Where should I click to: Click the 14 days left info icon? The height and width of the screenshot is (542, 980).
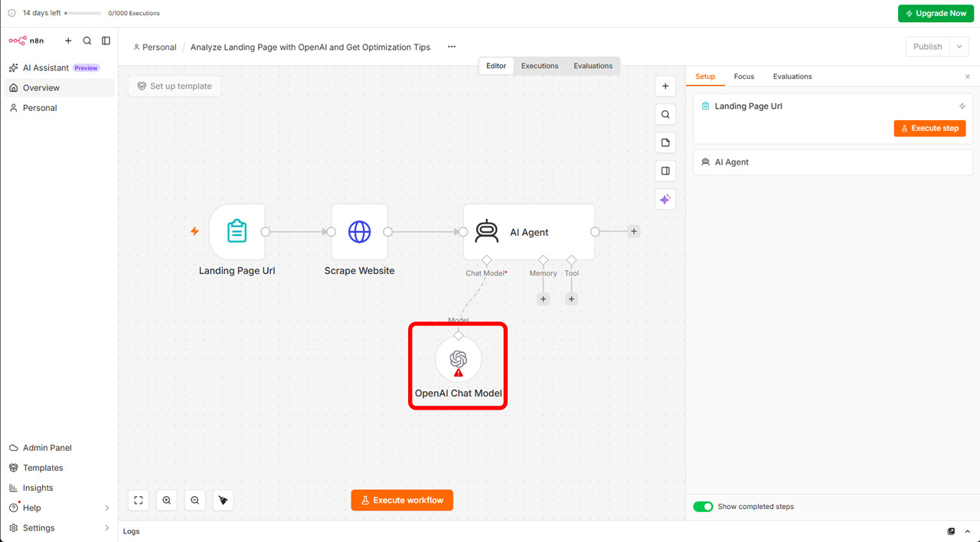(11, 13)
